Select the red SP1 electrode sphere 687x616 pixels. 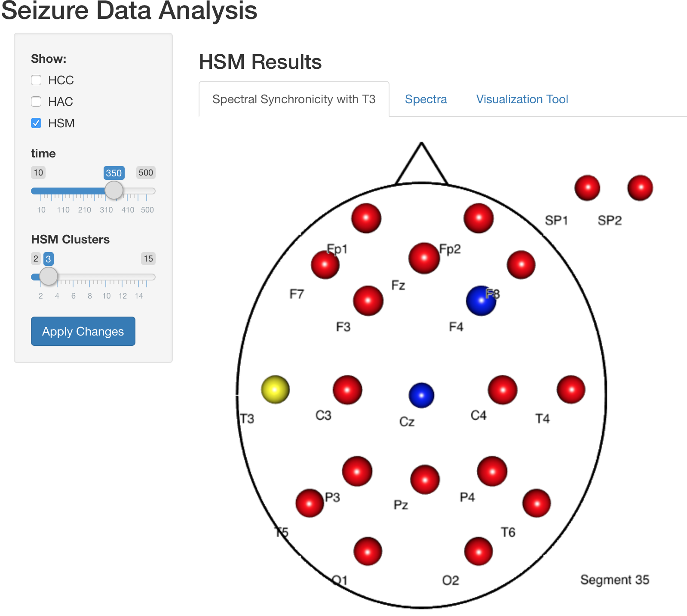tap(587, 188)
